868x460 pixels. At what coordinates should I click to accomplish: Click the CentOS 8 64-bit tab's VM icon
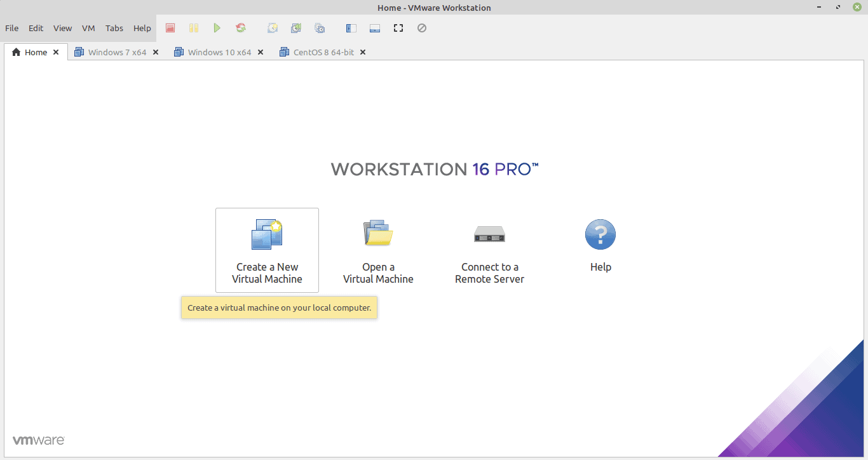pos(285,52)
